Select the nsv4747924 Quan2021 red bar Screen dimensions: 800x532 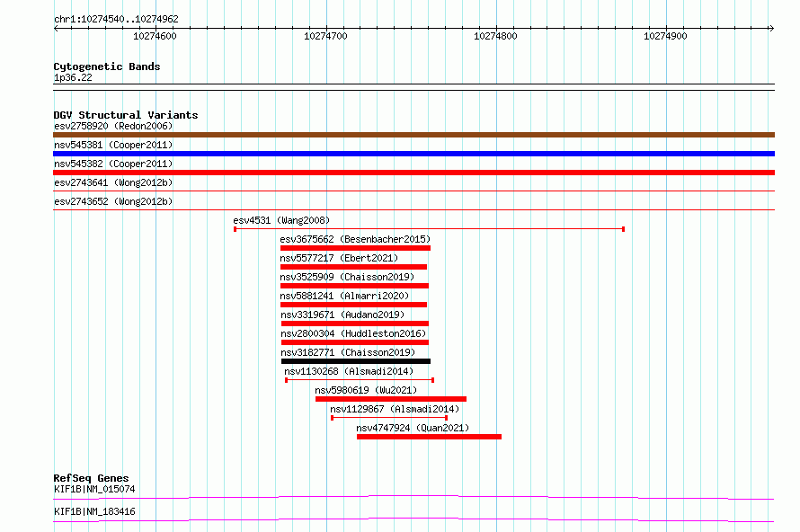(x=429, y=437)
